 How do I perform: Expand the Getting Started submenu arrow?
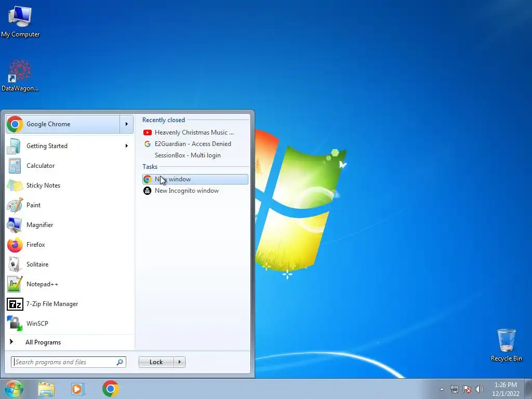(127, 146)
